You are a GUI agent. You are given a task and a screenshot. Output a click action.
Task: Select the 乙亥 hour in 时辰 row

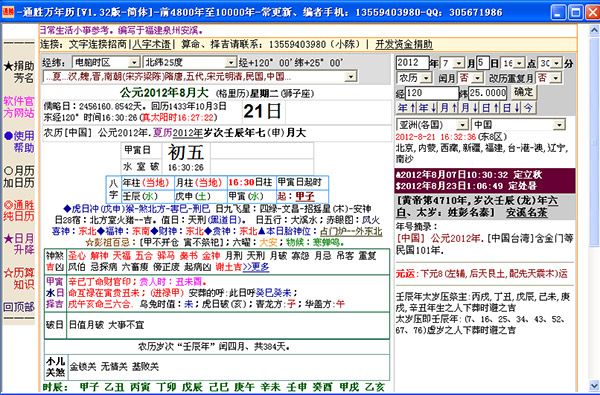(x=375, y=387)
